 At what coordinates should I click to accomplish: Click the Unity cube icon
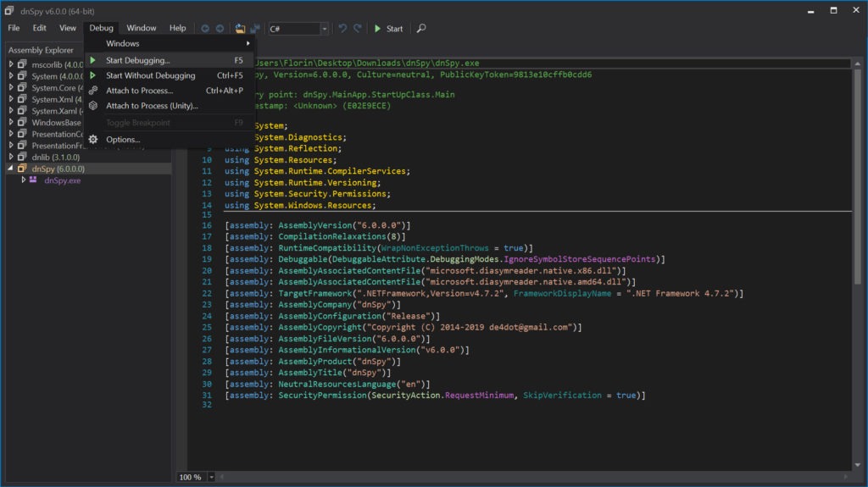pyautogui.click(x=93, y=105)
